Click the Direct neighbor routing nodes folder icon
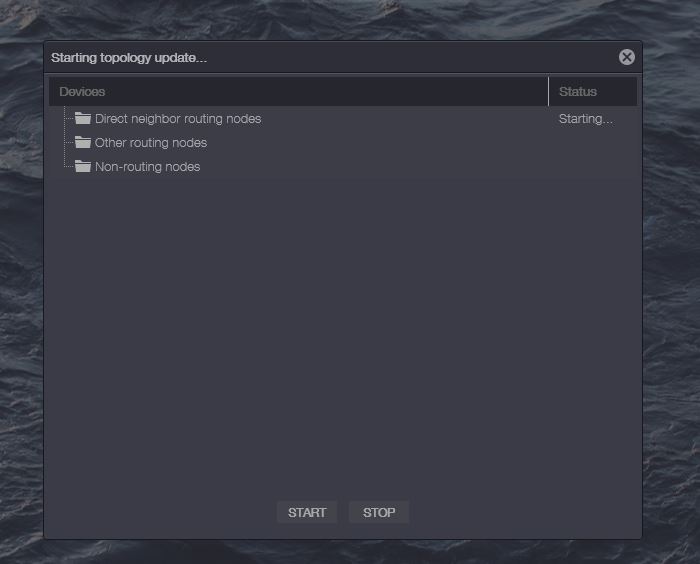 coord(83,119)
